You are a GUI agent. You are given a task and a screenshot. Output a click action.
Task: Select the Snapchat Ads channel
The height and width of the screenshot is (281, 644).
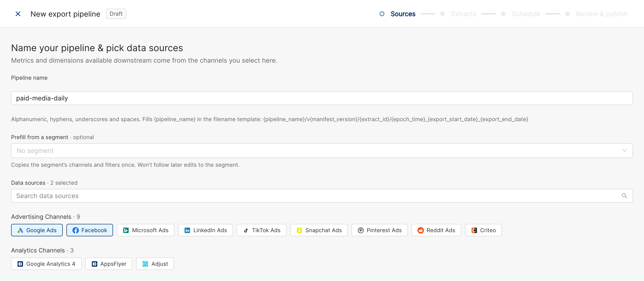(x=319, y=230)
